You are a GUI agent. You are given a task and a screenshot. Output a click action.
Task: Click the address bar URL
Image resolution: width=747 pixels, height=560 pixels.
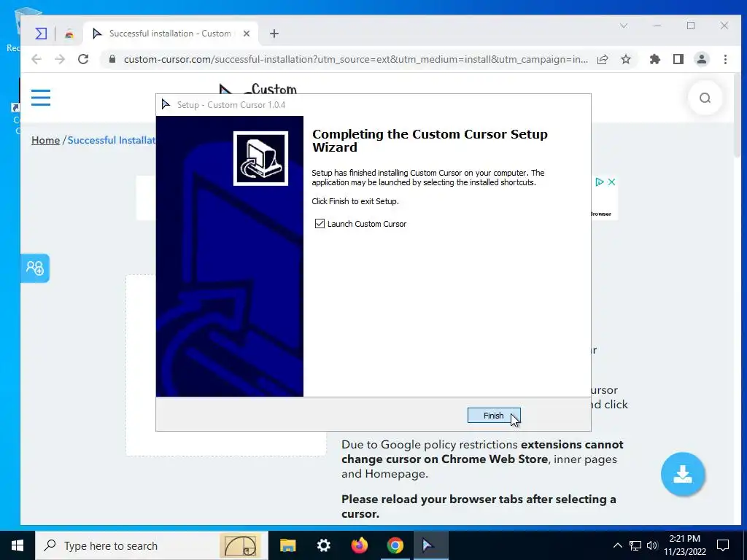355,59
